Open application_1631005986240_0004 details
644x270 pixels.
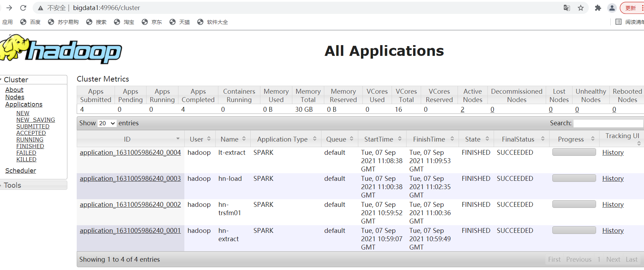tap(130, 153)
